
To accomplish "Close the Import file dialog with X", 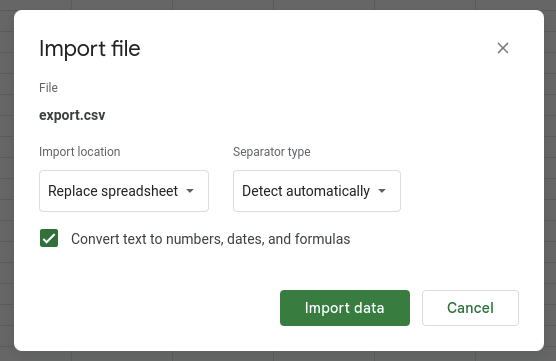I will (502, 48).
